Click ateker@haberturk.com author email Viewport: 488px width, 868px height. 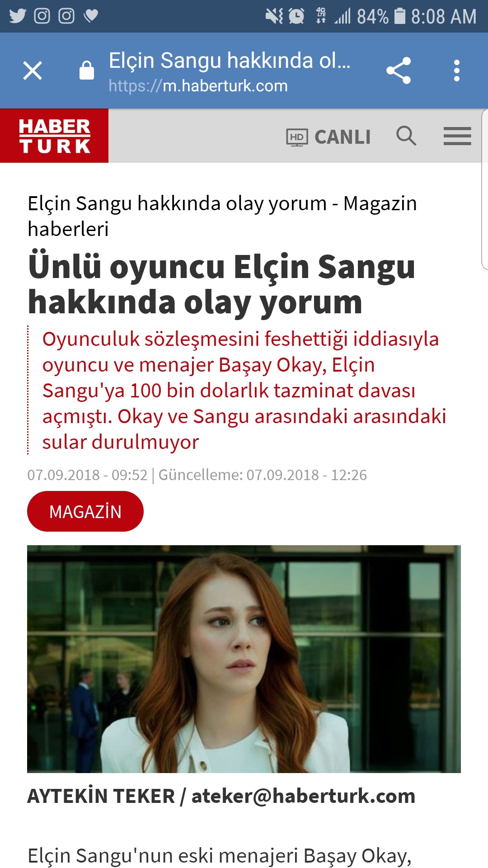coord(303,796)
